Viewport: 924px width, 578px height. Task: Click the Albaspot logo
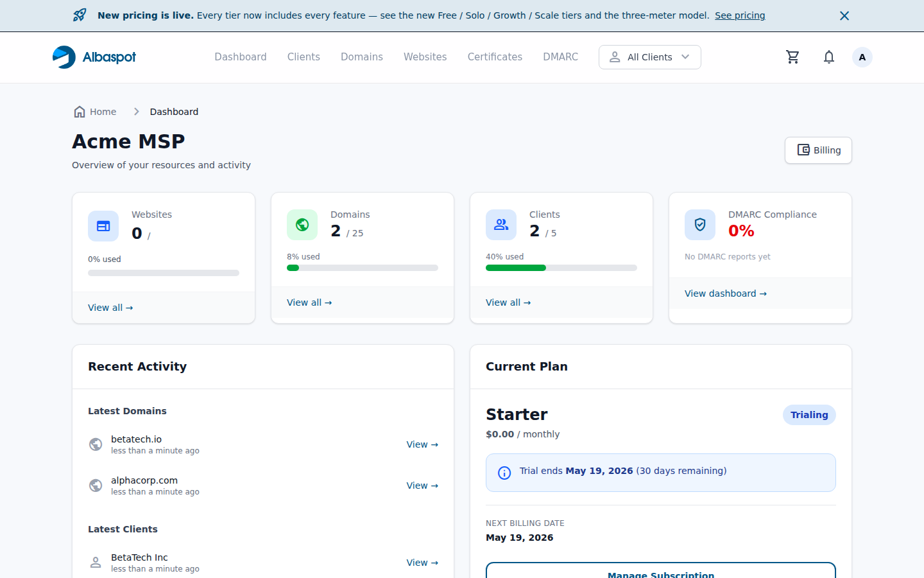click(94, 57)
